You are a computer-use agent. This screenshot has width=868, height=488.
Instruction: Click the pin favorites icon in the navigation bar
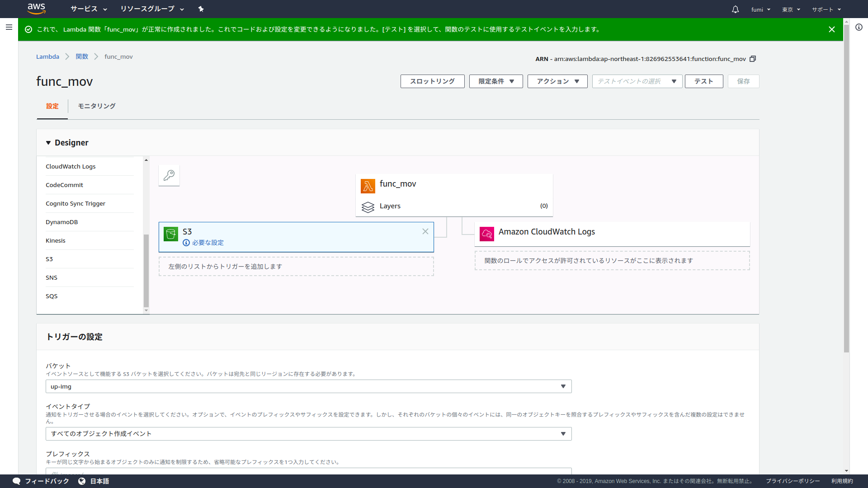[x=201, y=9]
